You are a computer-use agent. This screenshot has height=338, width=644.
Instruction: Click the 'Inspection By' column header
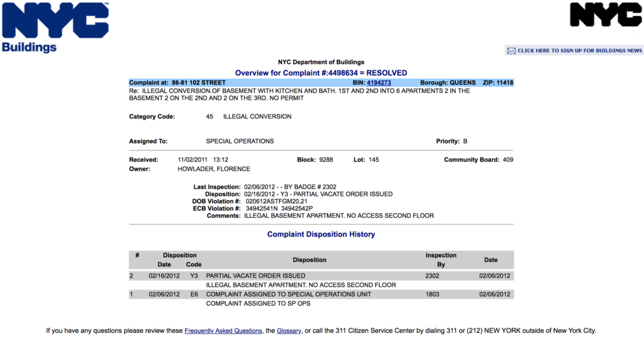pos(441,260)
